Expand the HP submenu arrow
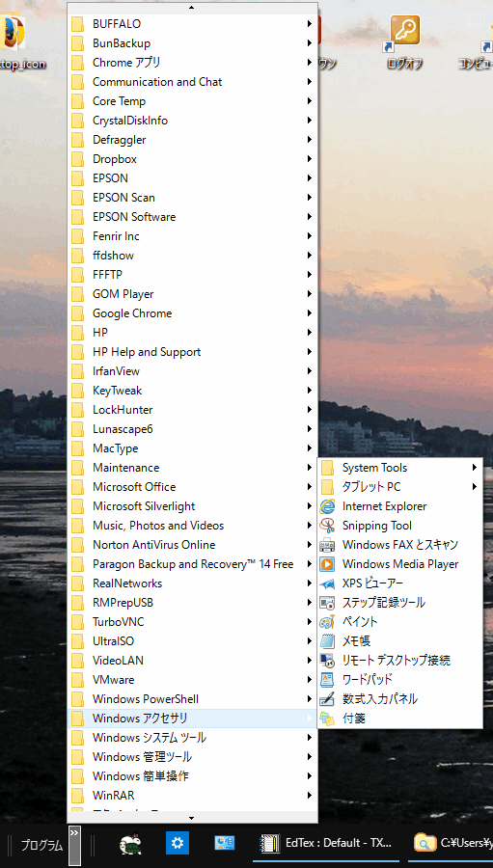 [x=310, y=333]
